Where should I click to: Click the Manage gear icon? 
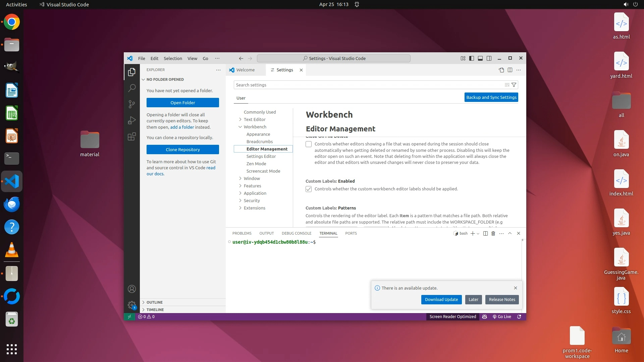[x=132, y=305]
